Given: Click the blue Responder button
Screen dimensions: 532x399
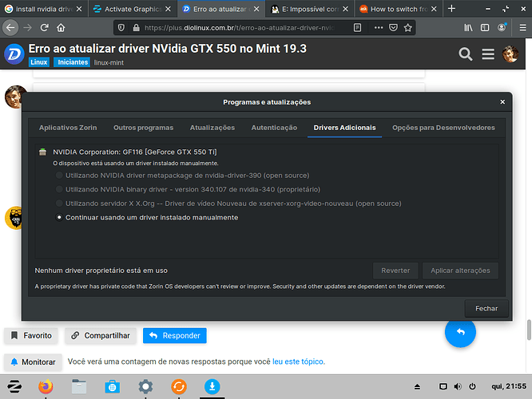Looking at the screenshot, I should [x=175, y=336].
